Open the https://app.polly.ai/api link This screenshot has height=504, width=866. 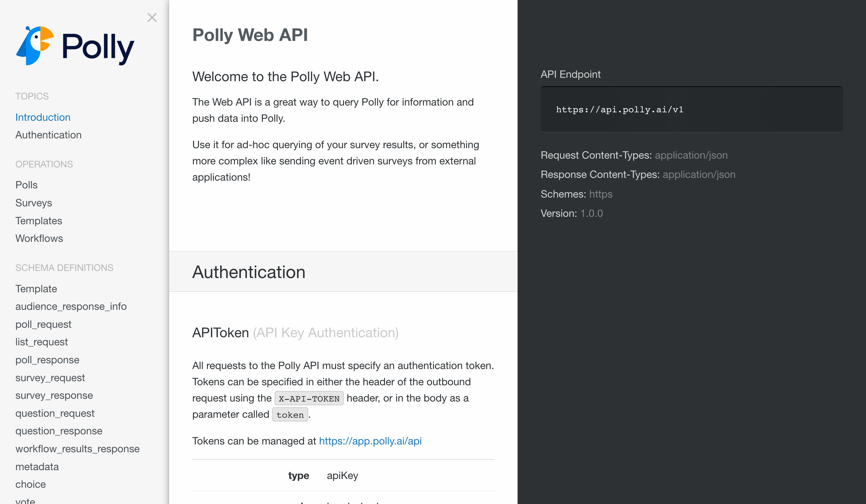coord(370,441)
